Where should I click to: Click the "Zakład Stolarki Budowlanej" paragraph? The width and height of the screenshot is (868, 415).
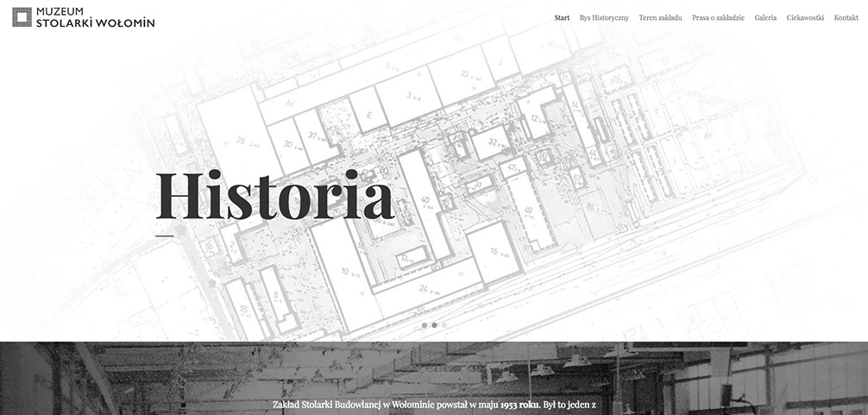point(434,405)
